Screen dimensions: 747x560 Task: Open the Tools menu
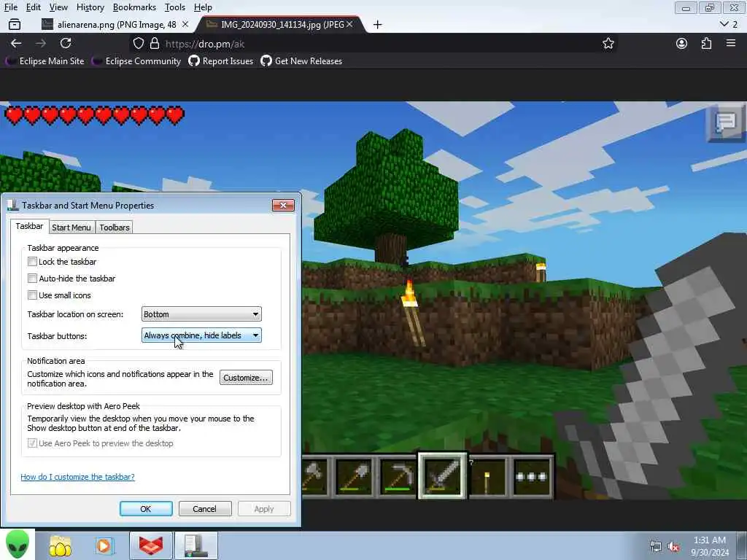[x=175, y=7]
